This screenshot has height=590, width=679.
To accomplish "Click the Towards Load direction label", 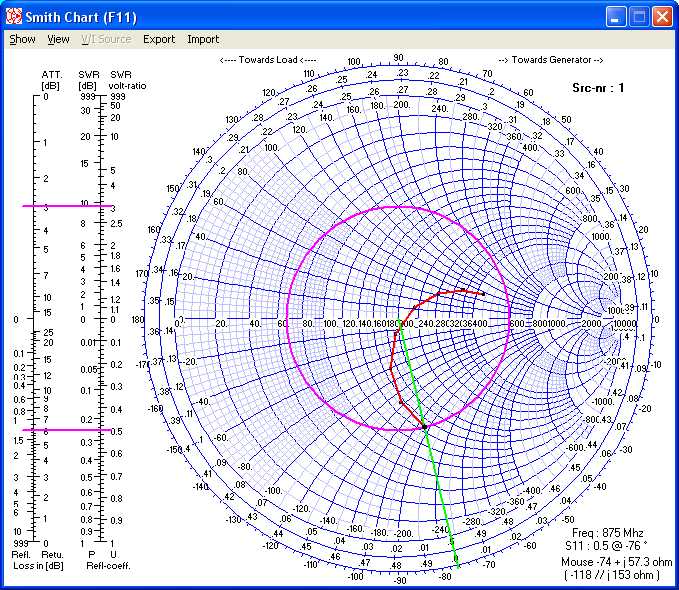I will click(267, 60).
